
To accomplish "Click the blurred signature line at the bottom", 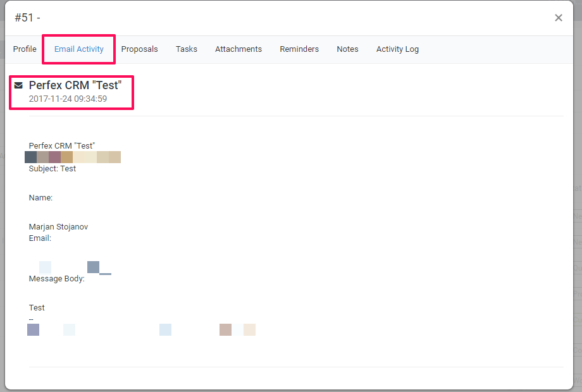I will tap(141, 329).
